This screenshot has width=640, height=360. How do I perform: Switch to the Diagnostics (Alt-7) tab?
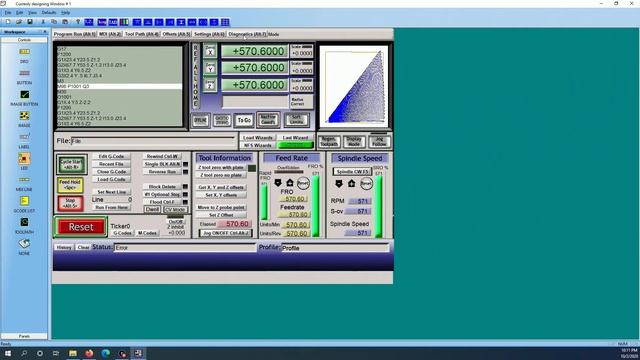[x=247, y=34]
